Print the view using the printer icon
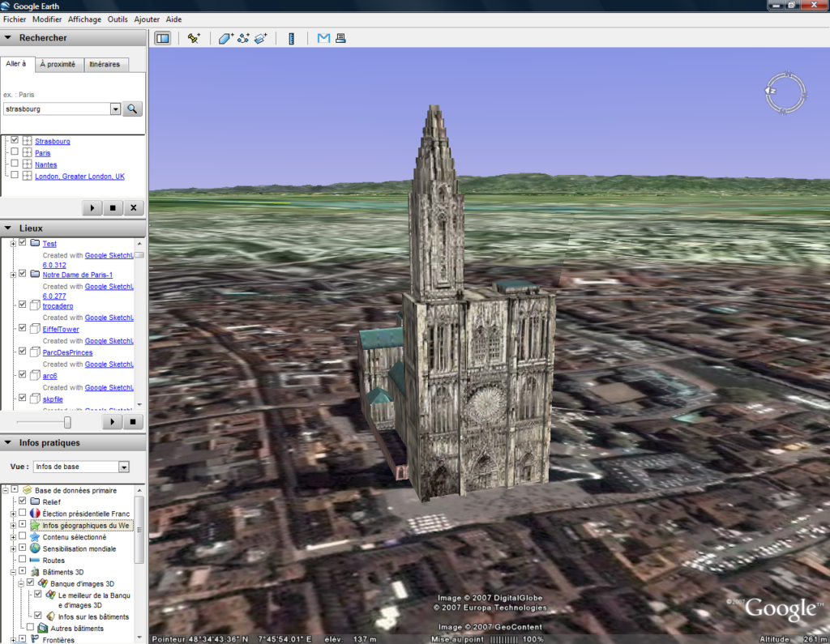The image size is (830, 644). tap(341, 38)
